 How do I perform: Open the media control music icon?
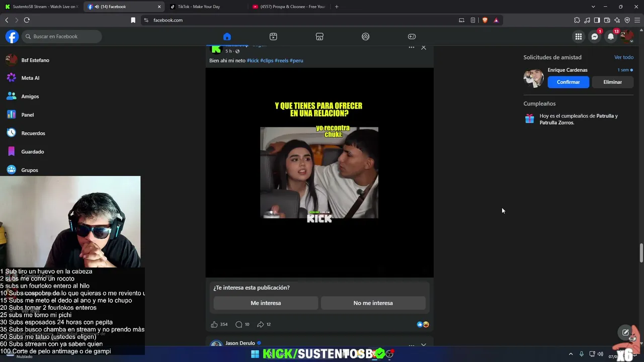(x=587, y=20)
